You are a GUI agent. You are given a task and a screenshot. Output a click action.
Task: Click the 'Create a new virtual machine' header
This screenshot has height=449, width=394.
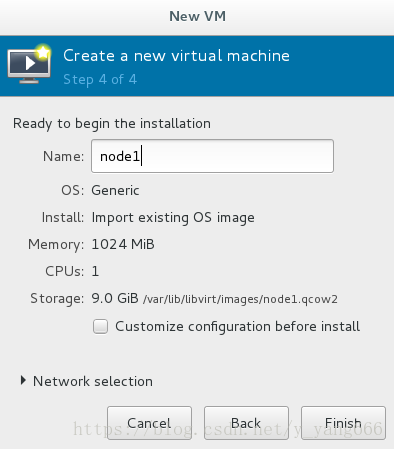click(x=176, y=55)
